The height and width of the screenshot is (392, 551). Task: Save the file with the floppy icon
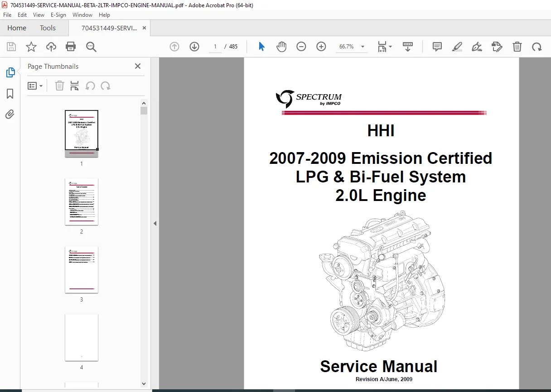11,47
